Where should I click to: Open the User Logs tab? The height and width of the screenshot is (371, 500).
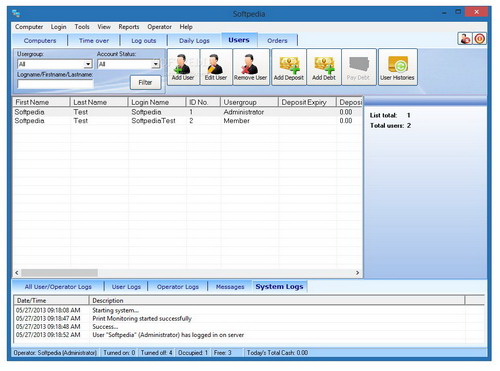coord(126,287)
